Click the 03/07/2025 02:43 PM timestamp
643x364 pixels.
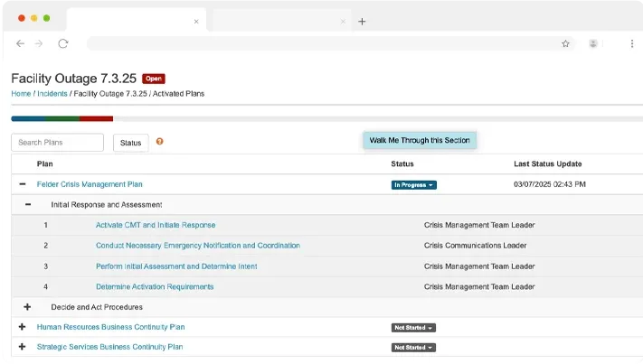point(550,184)
